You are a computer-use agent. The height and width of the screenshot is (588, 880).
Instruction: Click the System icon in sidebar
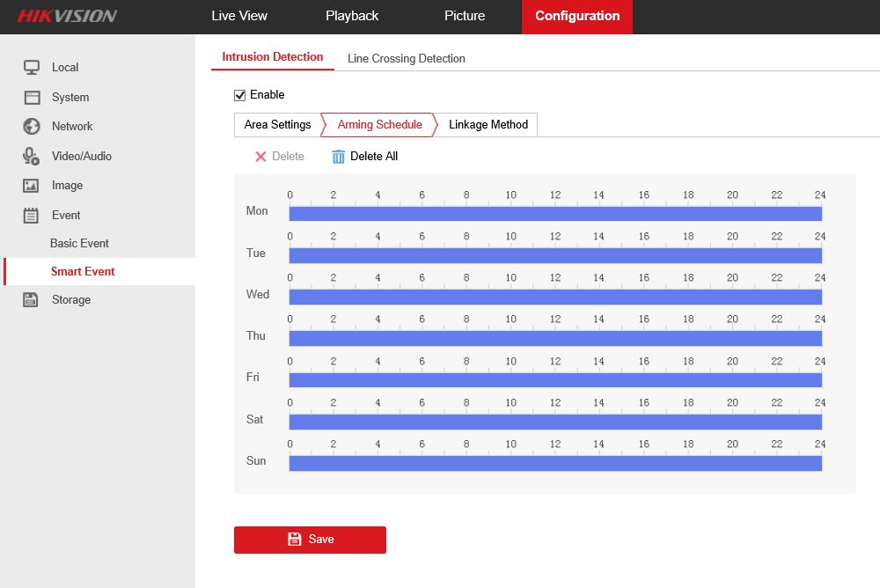click(32, 97)
